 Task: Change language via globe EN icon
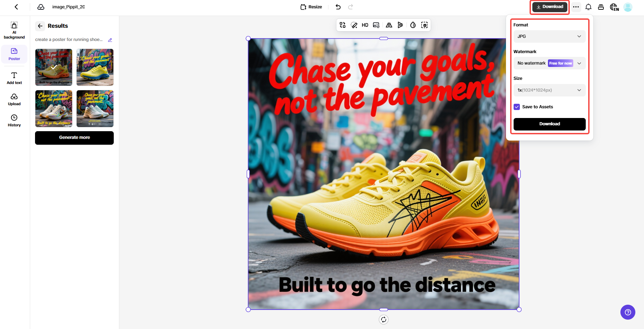[x=614, y=7]
